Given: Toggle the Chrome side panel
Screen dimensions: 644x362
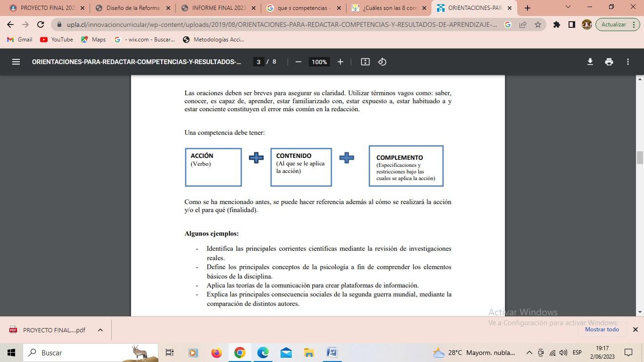Looking at the screenshot, I should click(572, 25).
